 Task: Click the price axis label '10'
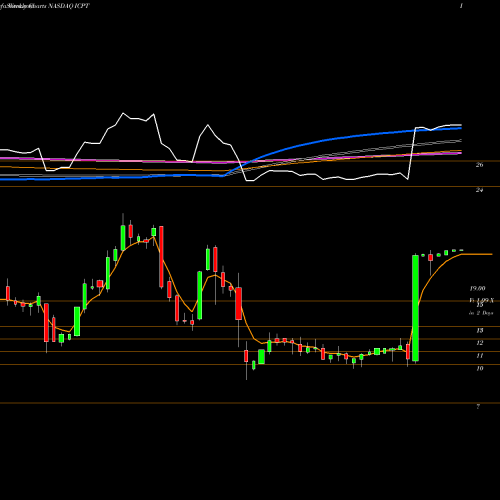[x=480, y=368]
